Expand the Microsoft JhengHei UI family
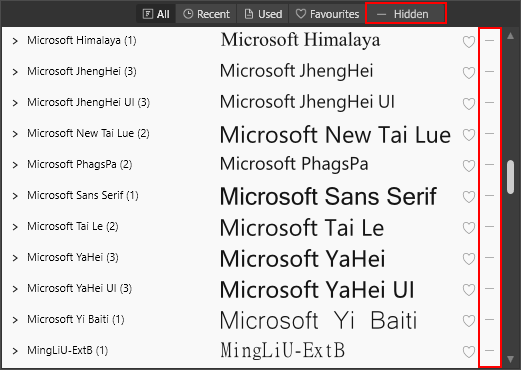521x370 pixels. (15, 103)
